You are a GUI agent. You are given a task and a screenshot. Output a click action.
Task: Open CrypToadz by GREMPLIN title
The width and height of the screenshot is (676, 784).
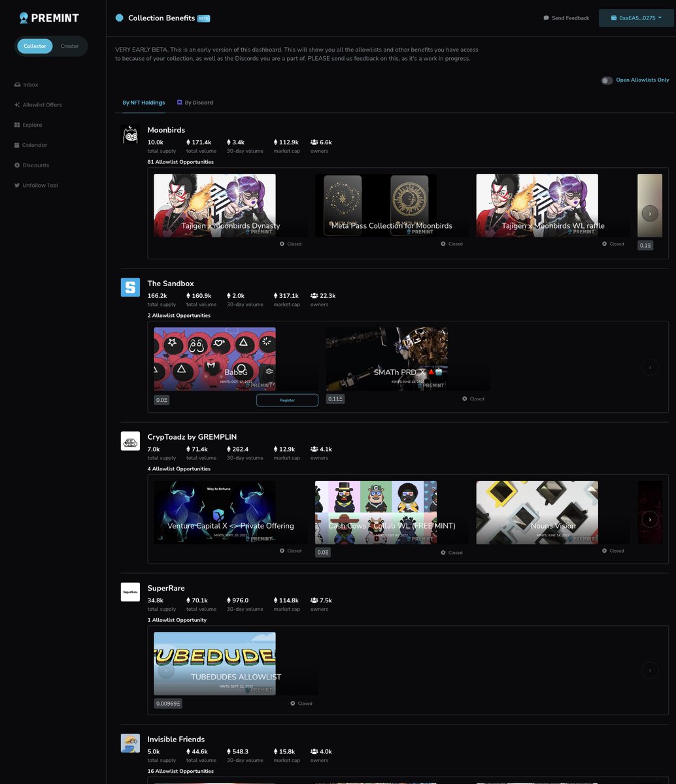192,436
